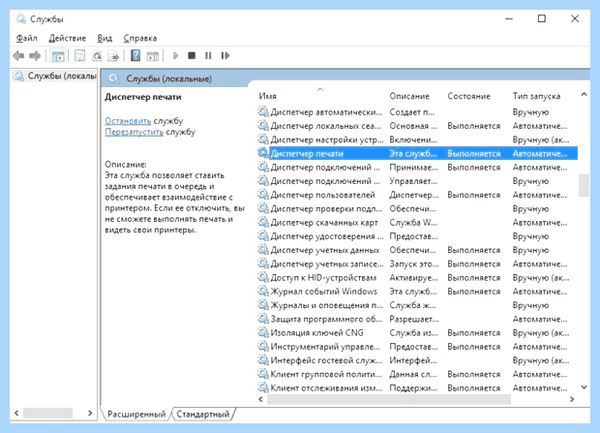Click the services list horizontal scroll left arrow
The height and width of the screenshot is (433, 600).
tap(261, 399)
